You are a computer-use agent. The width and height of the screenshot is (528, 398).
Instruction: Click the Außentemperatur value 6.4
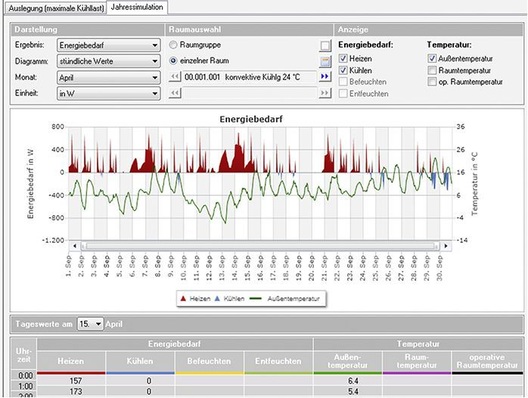(x=353, y=381)
